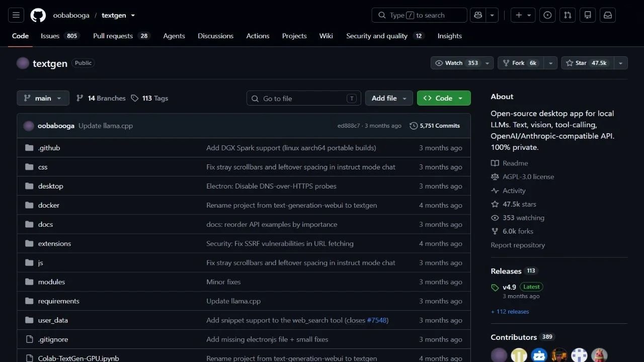
Task: Open 47.5k stars link in About
Action: (x=519, y=204)
